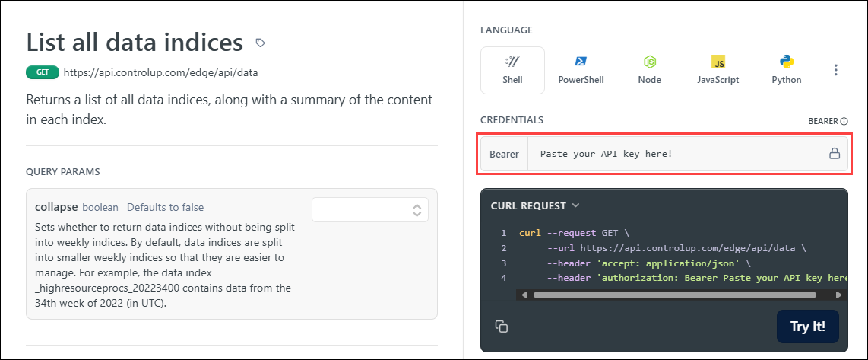
Task: Open more languages via three-dot menu
Action: click(836, 70)
